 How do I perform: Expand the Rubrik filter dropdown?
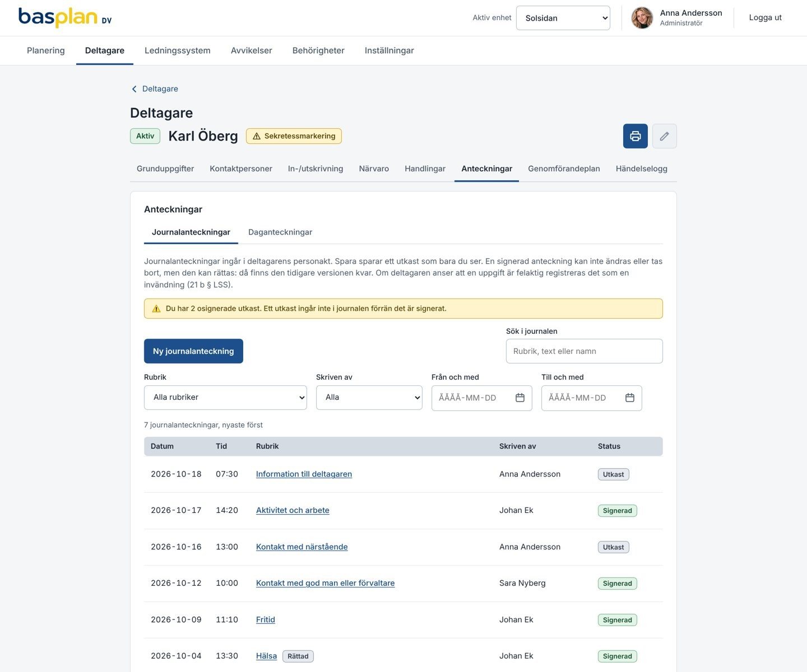(225, 398)
